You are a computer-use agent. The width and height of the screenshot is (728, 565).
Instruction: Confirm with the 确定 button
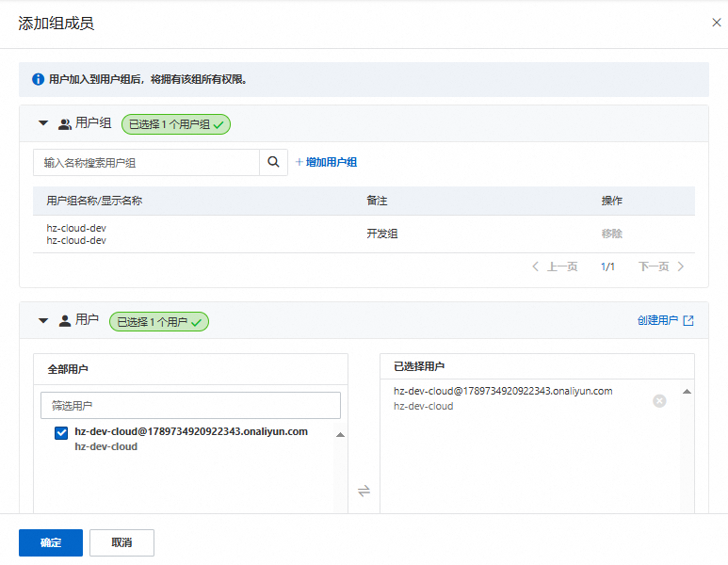tap(51, 542)
